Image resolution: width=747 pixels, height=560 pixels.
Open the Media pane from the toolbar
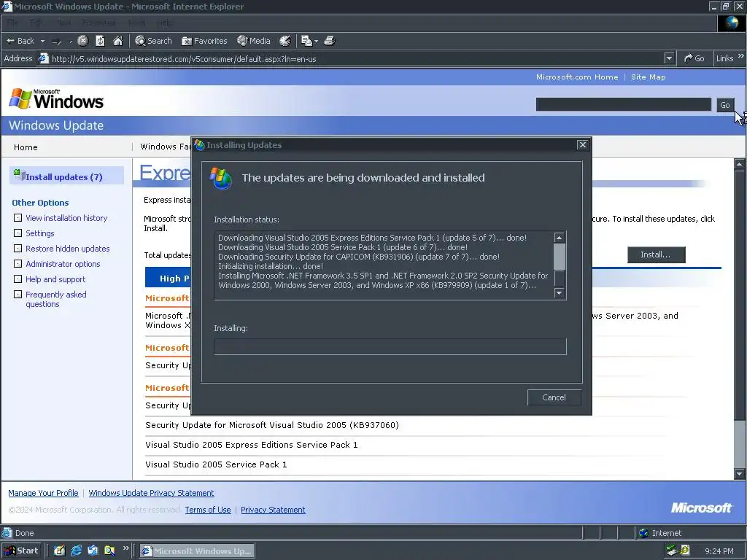point(254,41)
